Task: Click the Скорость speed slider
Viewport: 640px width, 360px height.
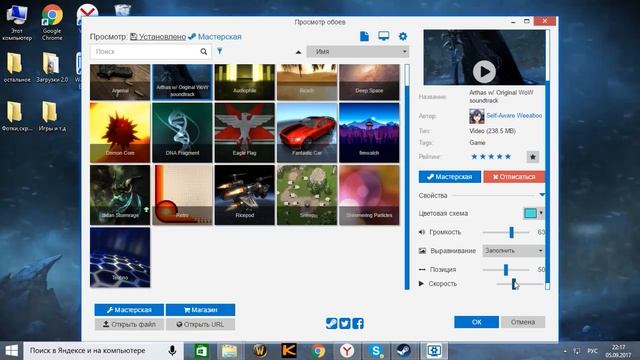Action: pos(520,283)
